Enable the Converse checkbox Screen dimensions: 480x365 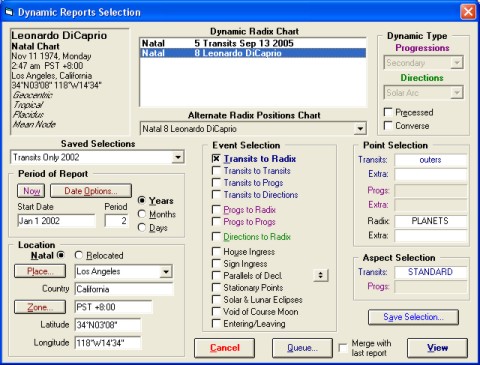388,126
